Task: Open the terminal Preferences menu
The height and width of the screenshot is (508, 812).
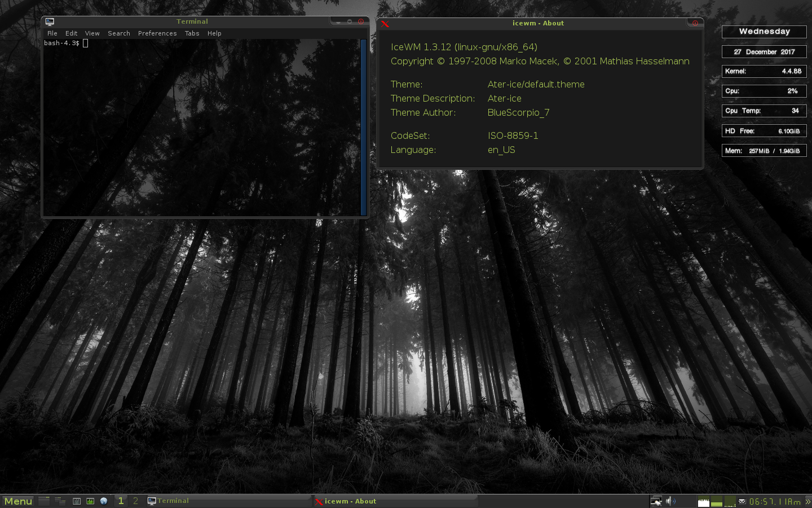Action: pos(157,33)
